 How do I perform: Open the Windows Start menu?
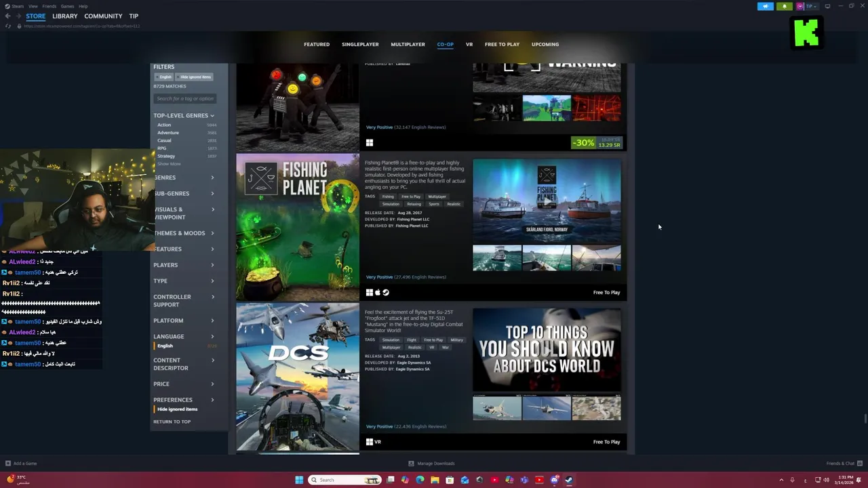(299, 480)
